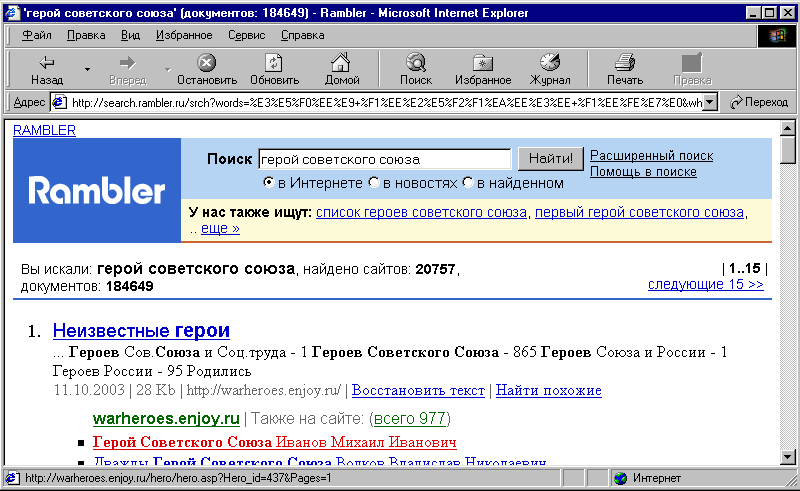Screen dimensions: 800x491
Task: Click the 'Восстановить текст' link
Action: point(418,390)
